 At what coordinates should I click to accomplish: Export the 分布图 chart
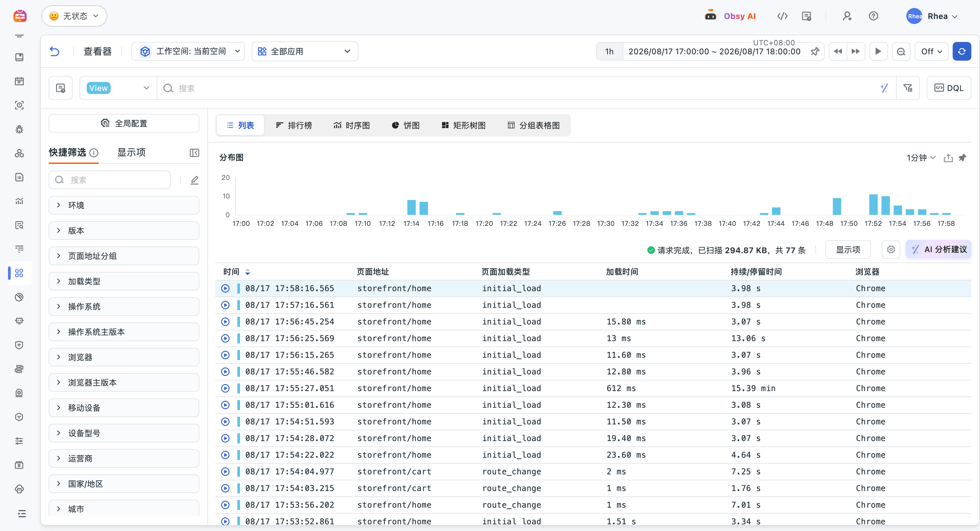pyautogui.click(x=948, y=158)
